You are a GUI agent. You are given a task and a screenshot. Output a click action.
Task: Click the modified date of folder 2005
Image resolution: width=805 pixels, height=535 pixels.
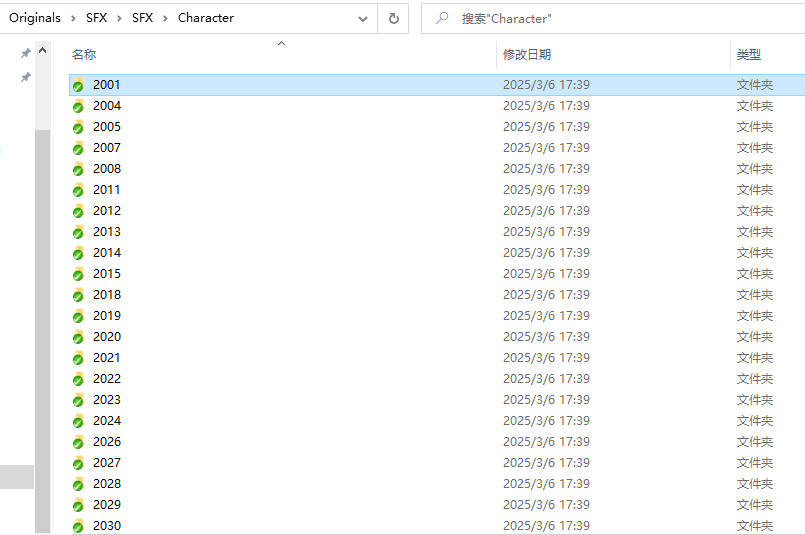pyautogui.click(x=546, y=127)
